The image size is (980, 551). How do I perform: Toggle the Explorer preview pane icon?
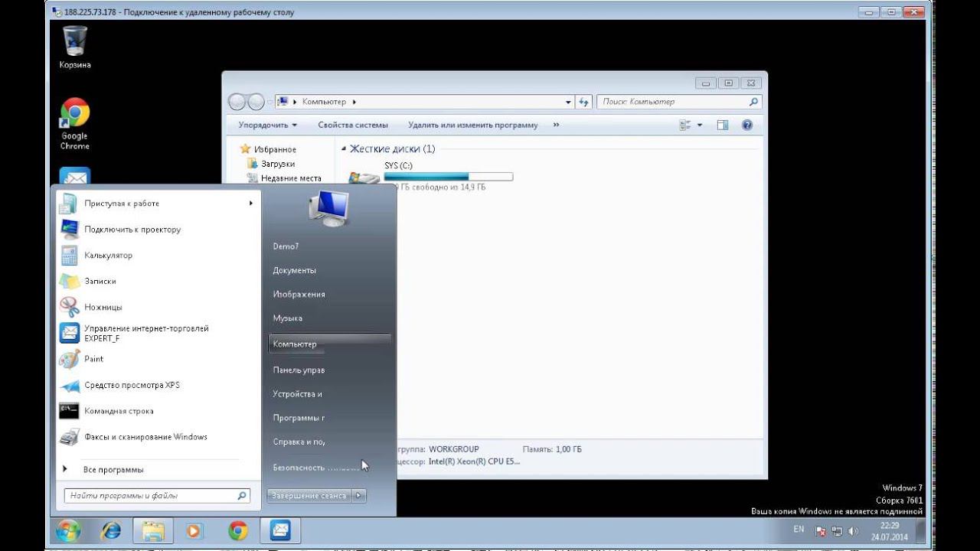pyautogui.click(x=722, y=125)
